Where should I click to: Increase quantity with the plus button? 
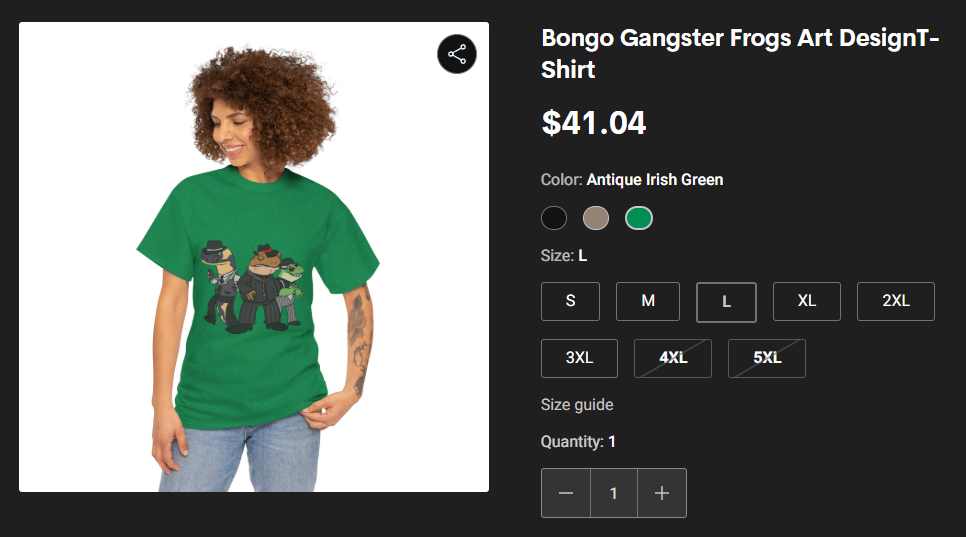[662, 493]
